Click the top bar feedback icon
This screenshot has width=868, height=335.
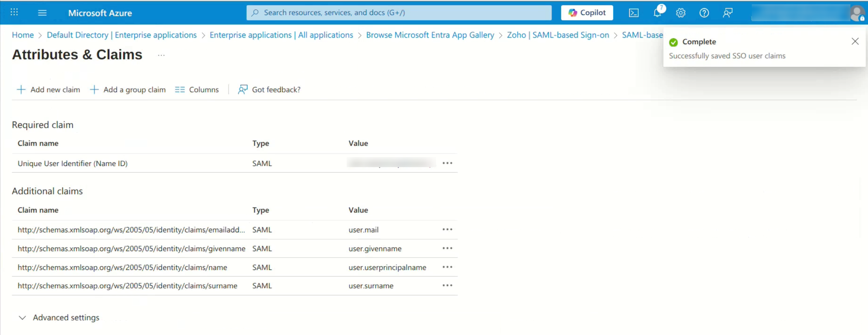(728, 13)
